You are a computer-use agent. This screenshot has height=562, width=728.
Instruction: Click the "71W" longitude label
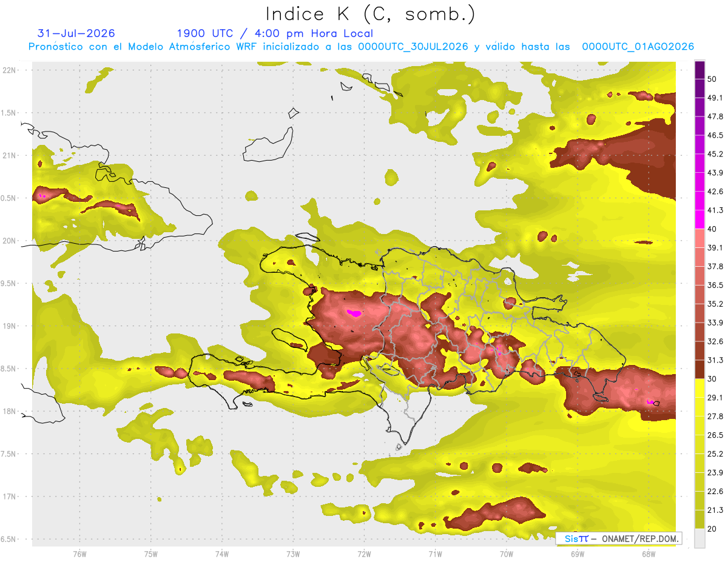435,554
